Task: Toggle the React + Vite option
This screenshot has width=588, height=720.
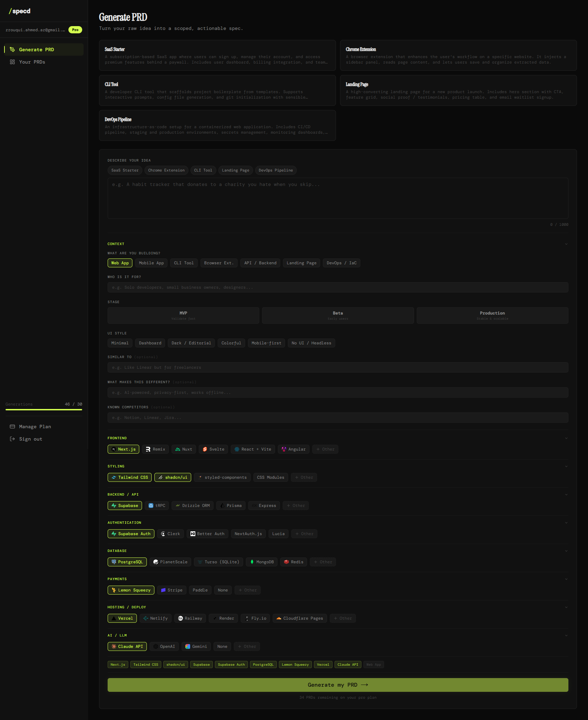Action: click(x=253, y=449)
